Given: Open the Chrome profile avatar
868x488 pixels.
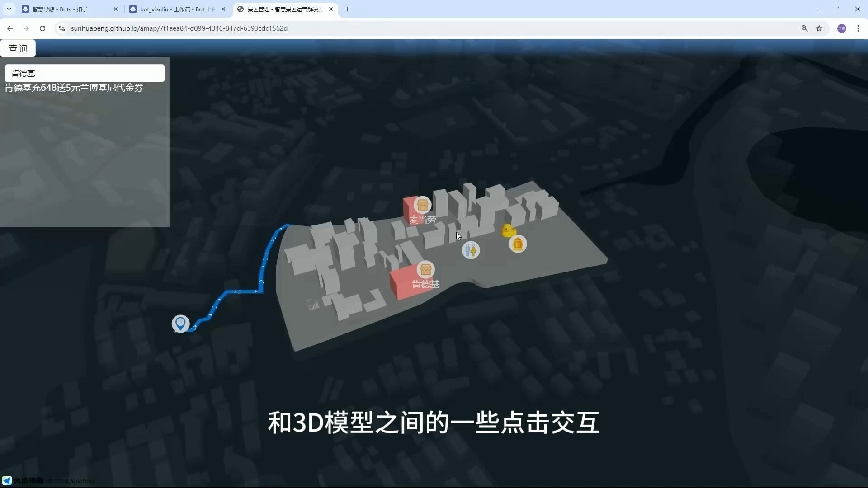Looking at the screenshot, I should point(841,28).
